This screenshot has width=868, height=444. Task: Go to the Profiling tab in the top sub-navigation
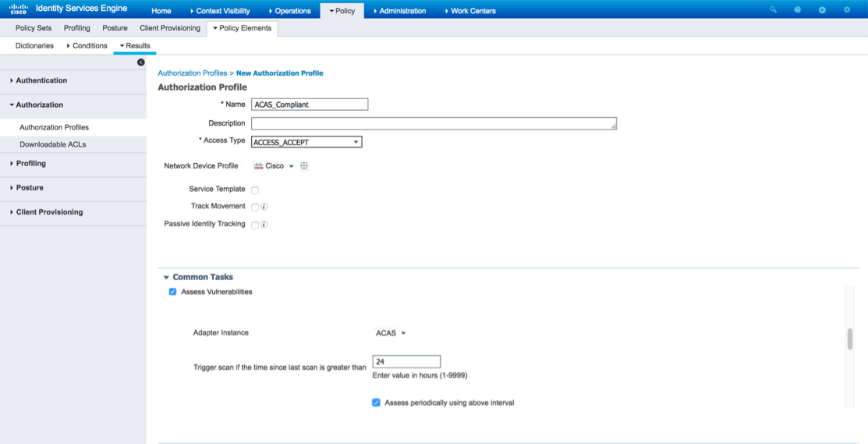point(77,27)
